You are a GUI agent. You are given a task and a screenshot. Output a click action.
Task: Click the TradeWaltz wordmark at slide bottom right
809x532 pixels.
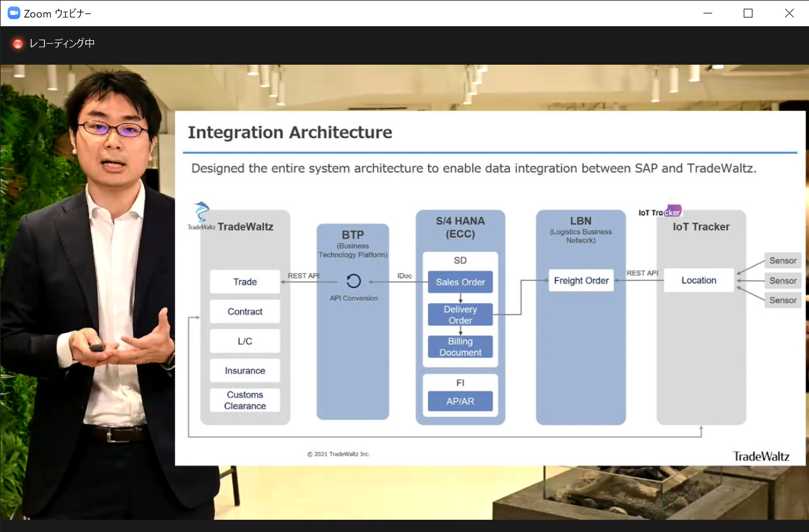click(x=761, y=456)
